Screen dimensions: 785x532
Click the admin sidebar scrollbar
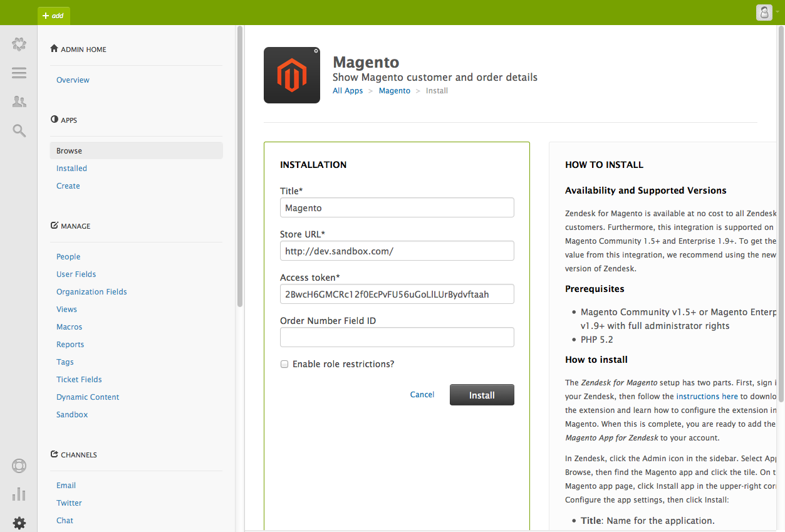[x=240, y=166]
